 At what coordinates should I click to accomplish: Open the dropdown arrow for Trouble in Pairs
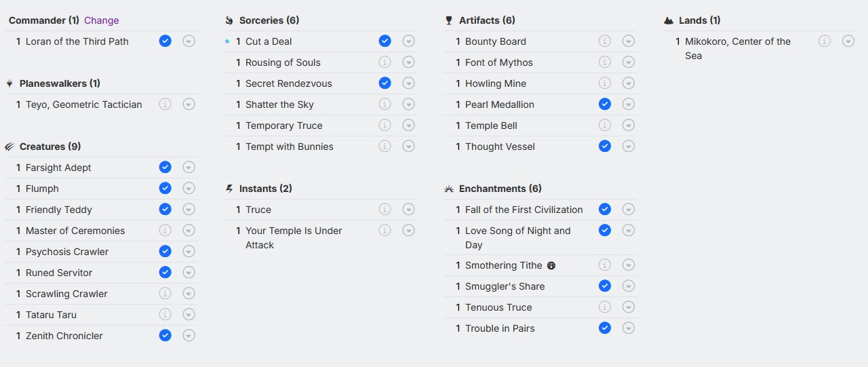point(629,328)
